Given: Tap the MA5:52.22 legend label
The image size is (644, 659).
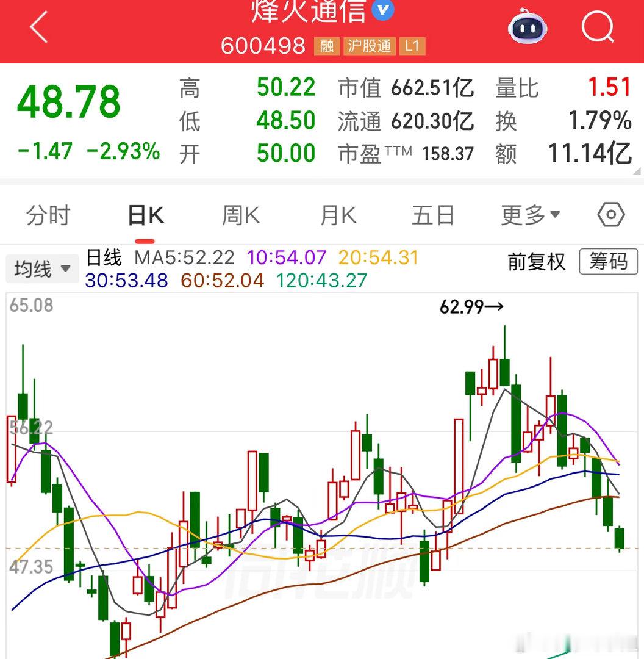Looking at the screenshot, I should [x=184, y=257].
